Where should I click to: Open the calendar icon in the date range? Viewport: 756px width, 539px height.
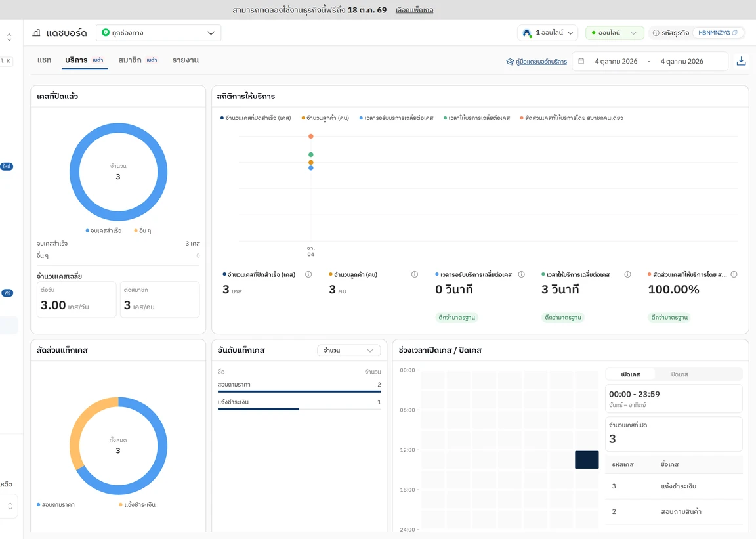point(581,61)
